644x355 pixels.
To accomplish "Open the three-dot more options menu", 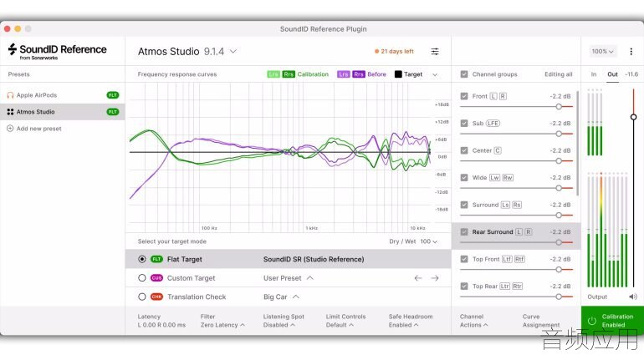I will [631, 51].
